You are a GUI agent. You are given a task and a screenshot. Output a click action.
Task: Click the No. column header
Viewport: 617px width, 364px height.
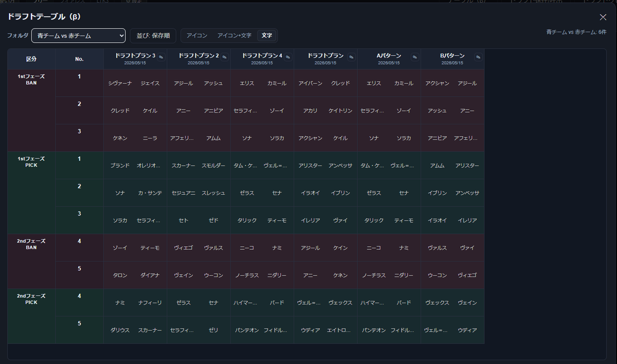pyautogui.click(x=79, y=59)
